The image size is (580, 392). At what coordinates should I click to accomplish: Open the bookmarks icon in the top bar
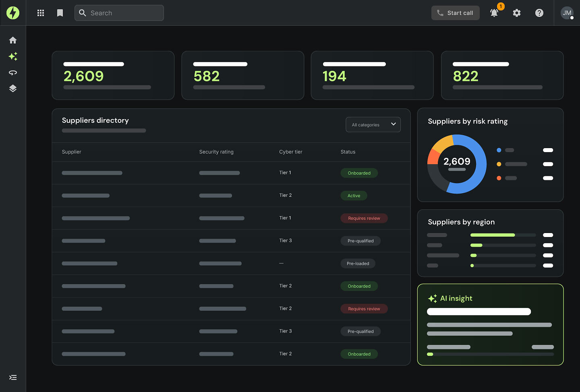click(60, 13)
